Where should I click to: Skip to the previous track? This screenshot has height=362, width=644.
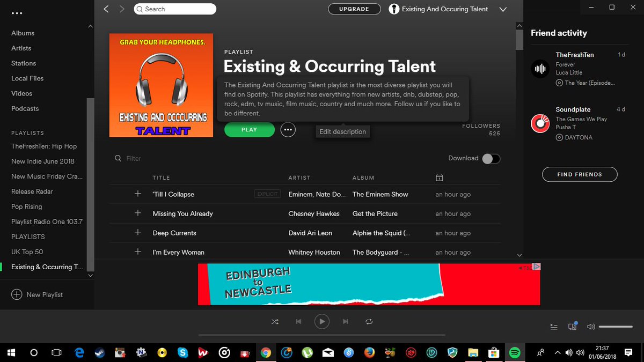[x=298, y=322]
